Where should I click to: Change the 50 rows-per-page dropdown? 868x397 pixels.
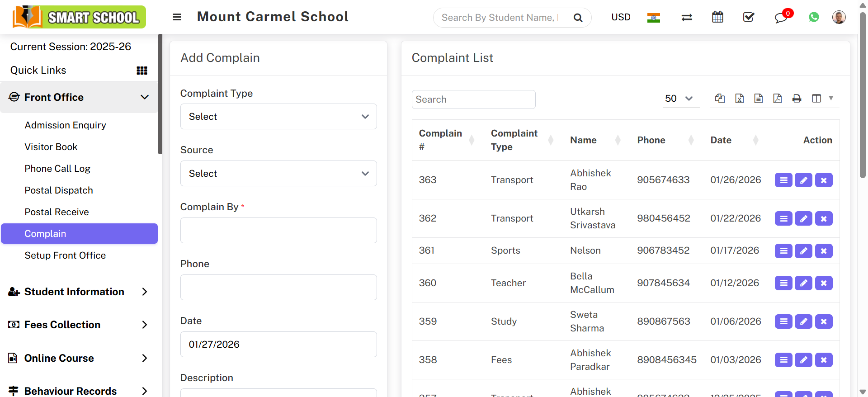pos(679,99)
